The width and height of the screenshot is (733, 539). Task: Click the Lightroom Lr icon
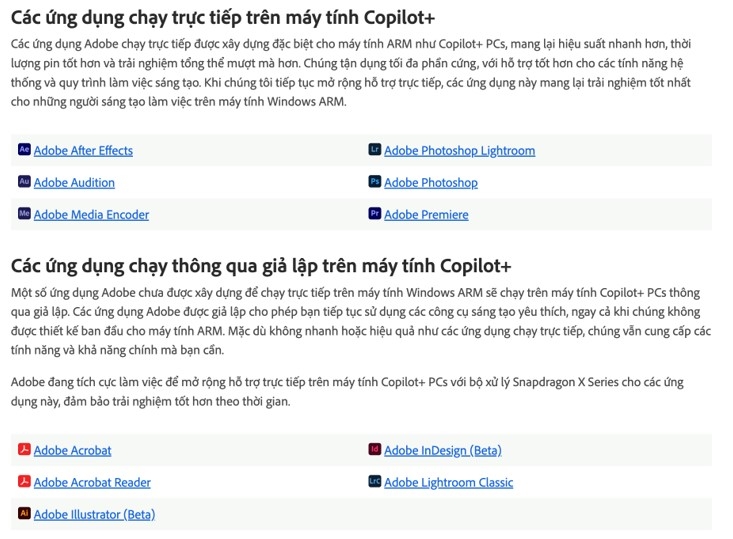pyautogui.click(x=375, y=149)
